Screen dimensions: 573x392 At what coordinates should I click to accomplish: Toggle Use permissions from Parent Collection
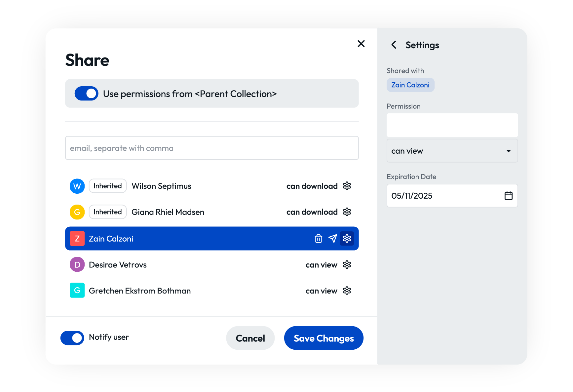[x=86, y=94]
